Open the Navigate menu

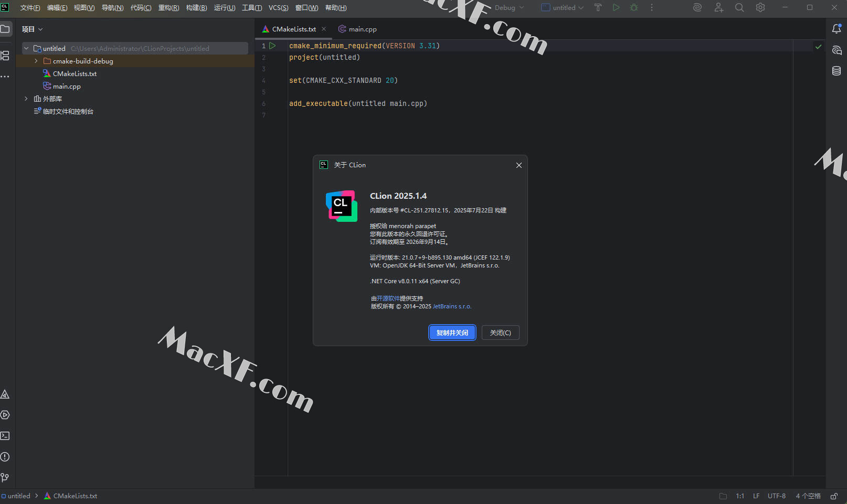pyautogui.click(x=112, y=7)
